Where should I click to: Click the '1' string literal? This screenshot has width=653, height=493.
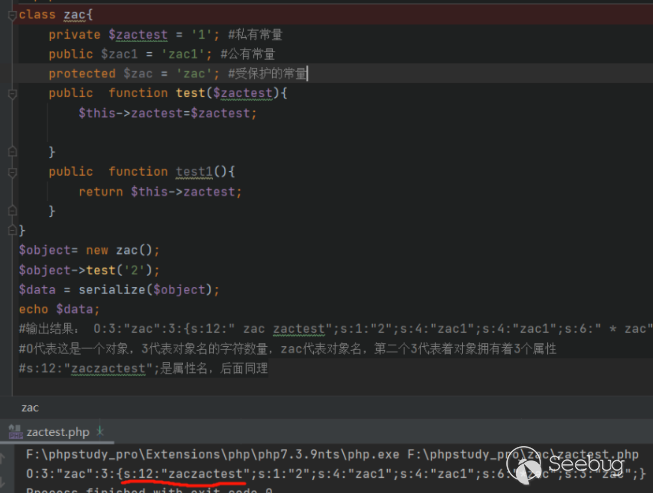point(202,35)
